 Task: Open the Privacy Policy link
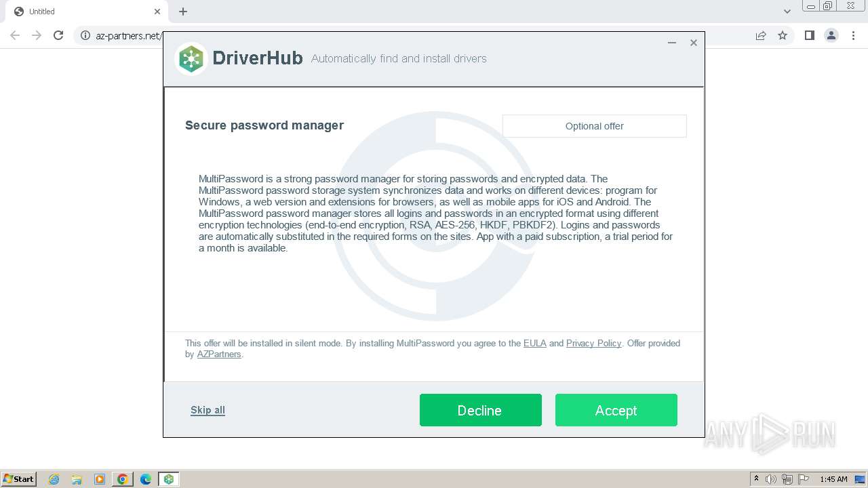[x=593, y=343]
